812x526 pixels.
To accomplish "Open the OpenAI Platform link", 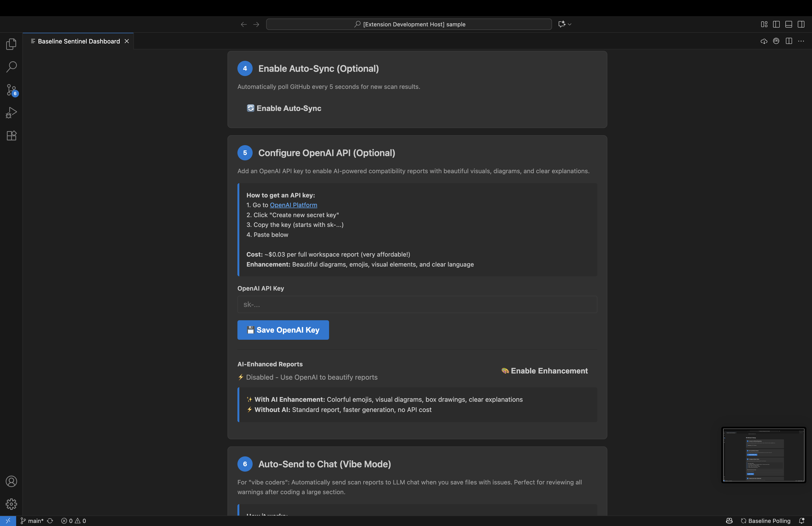I will 293,205.
